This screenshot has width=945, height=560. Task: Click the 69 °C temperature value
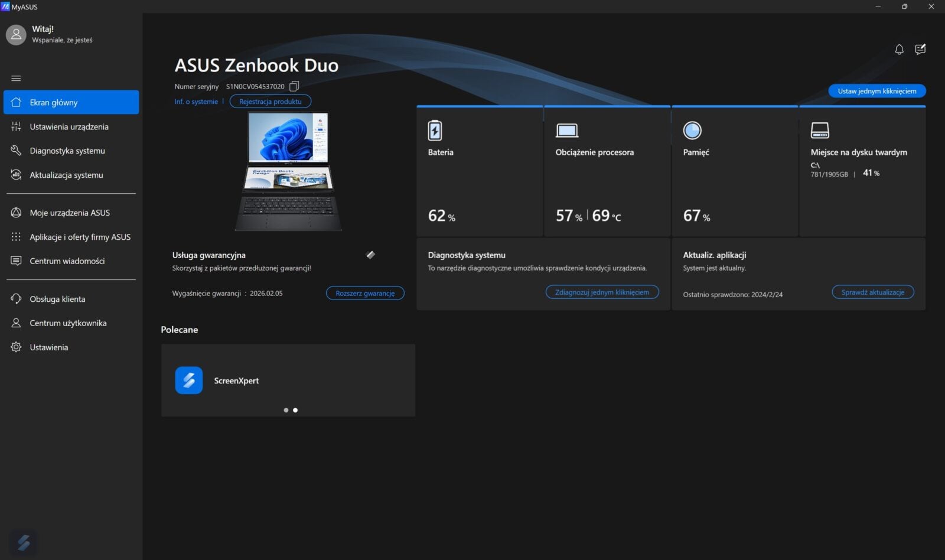pyautogui.click(x=607, y=216)
